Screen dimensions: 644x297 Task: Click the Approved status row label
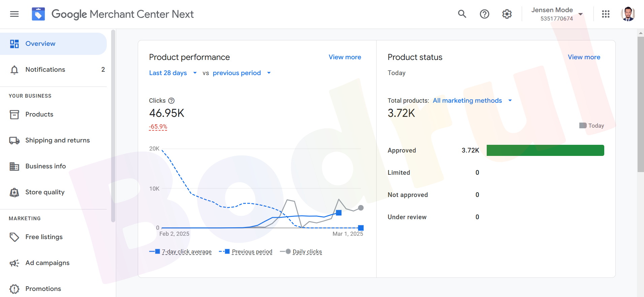pyautogui.click(x=402, y=151)
